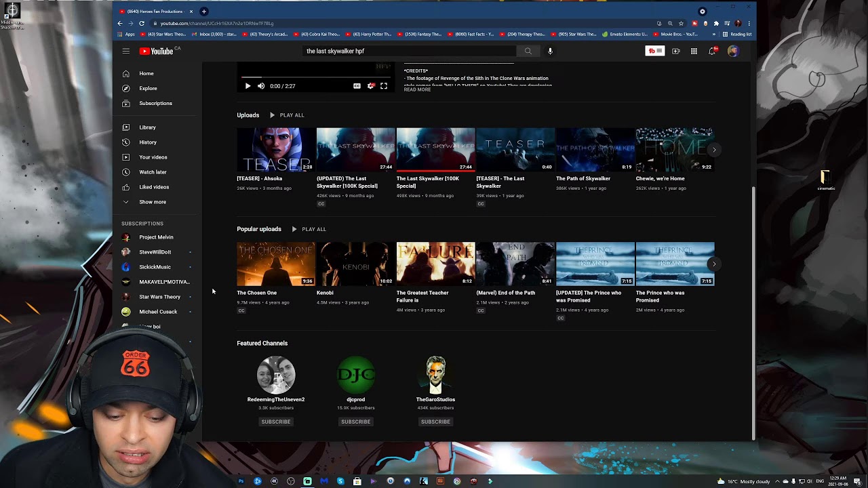Mute the trailer player volume
Viewport: 868px width, 488px height.
[261, 86]
